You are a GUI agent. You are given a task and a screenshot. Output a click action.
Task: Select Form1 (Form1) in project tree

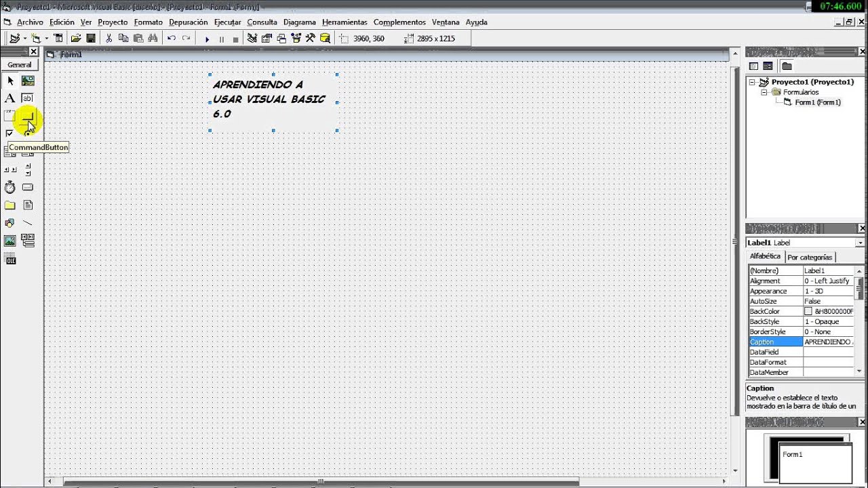pos(818,102)
